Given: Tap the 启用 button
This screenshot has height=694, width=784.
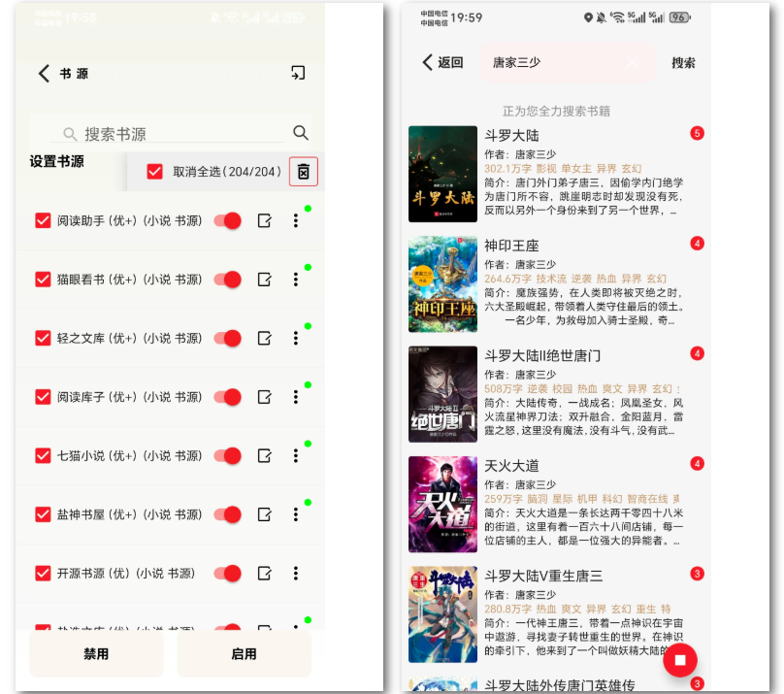Looking at the screenshot, I should tap(244, 653).
